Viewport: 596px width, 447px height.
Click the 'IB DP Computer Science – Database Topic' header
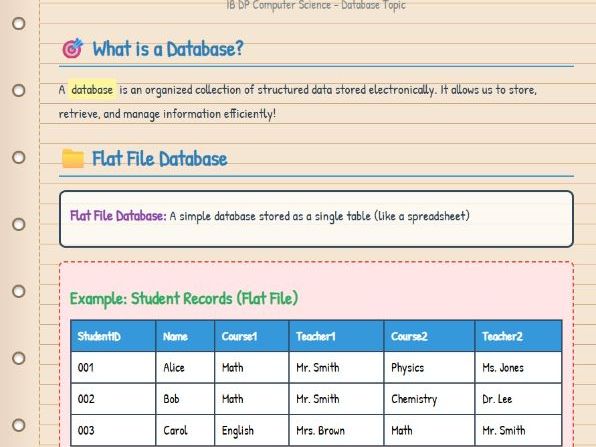tap(316, 5)
